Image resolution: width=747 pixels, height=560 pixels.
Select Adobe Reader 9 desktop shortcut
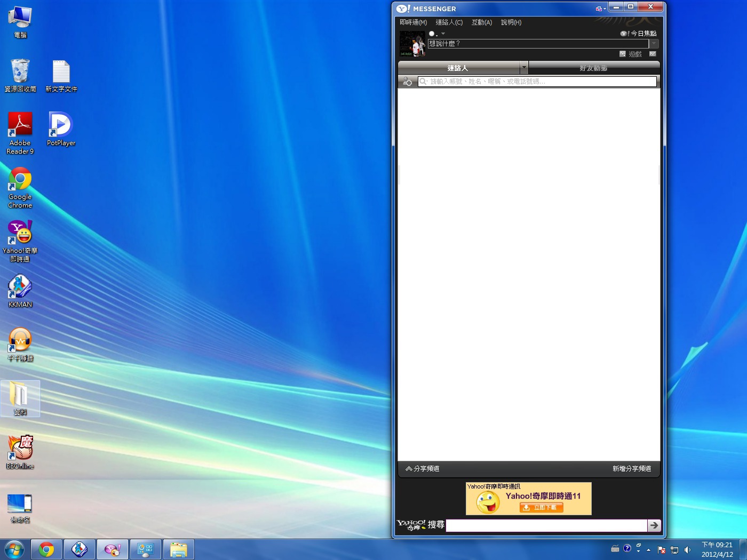(20, 133)
